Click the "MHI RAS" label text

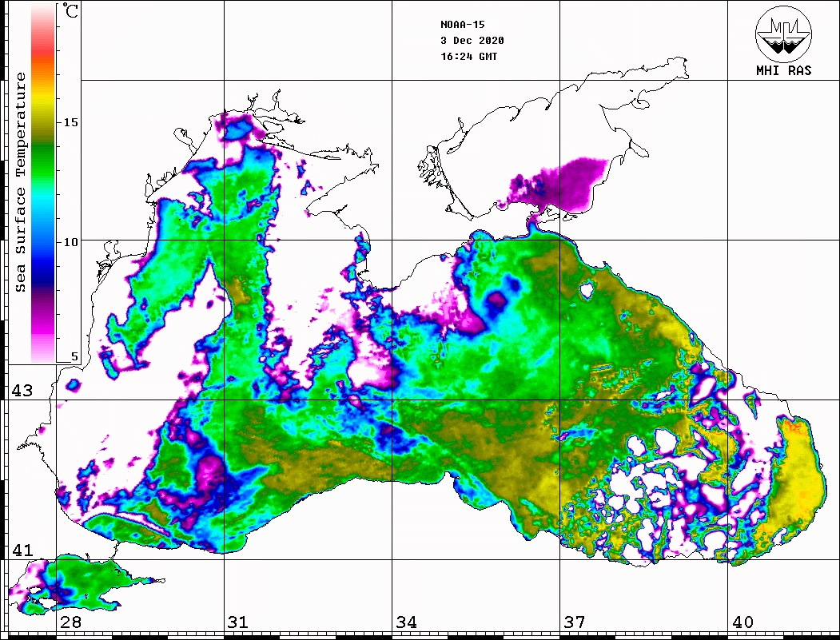point(783,70)
